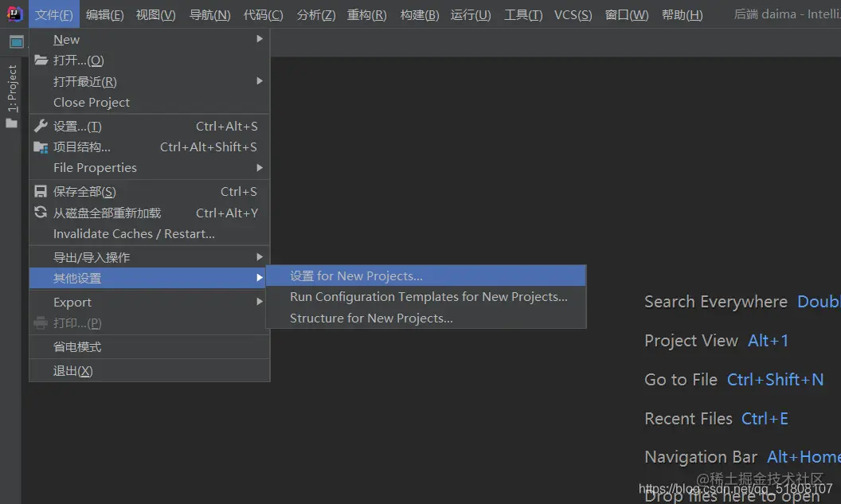
Task: Open 项目结构... entry
Action: (x=149, y=147)
